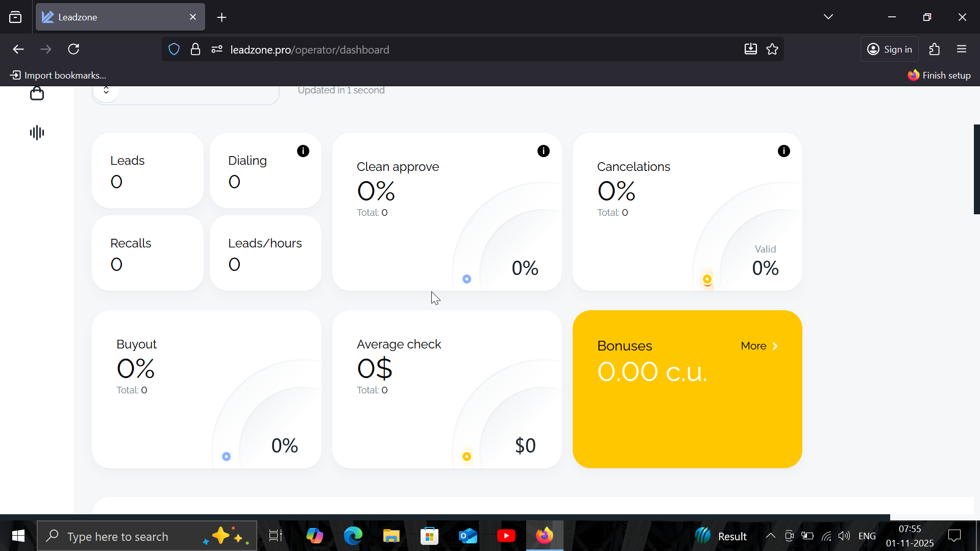
Task: Expand the selector with up-down arrows
Action: click(x=106, y=90)
